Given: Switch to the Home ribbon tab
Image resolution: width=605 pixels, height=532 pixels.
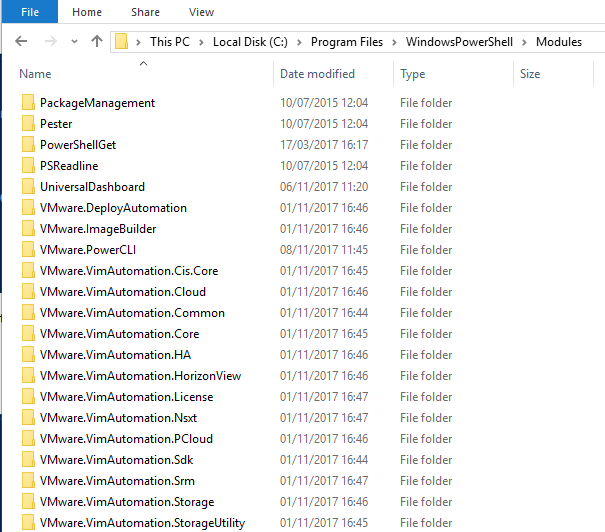Looking at the screenshot, I should tap(87, 12).
